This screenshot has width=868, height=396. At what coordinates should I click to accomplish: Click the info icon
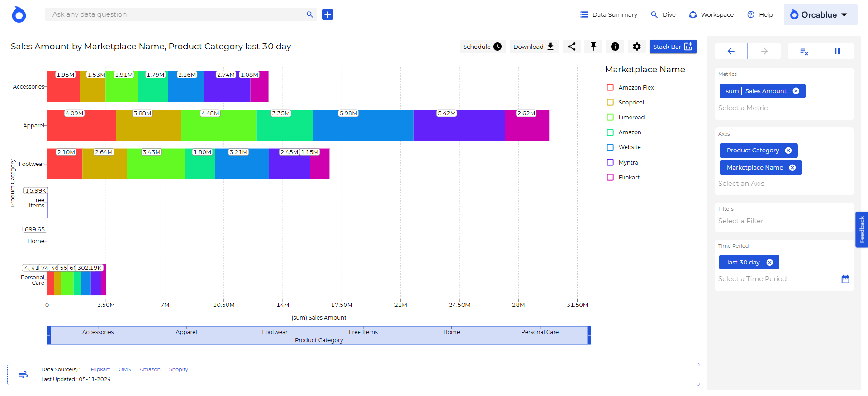[x=615, y=47]
